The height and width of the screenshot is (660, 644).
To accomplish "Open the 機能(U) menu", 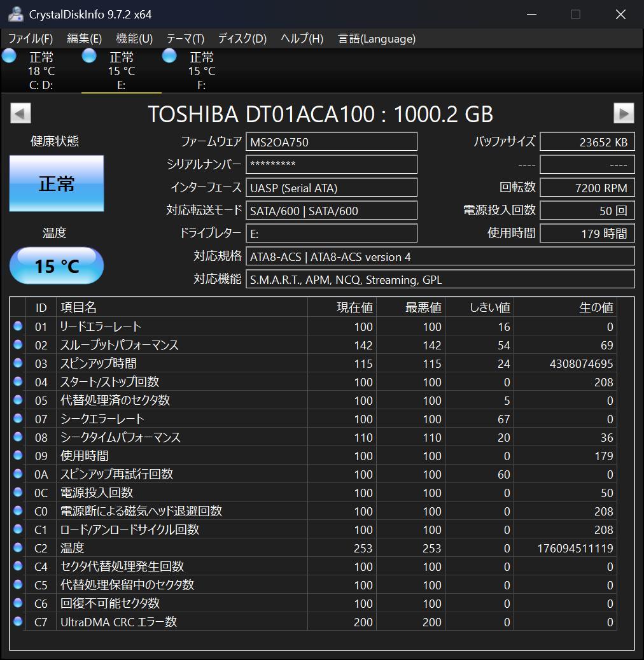I will point(133,38).
